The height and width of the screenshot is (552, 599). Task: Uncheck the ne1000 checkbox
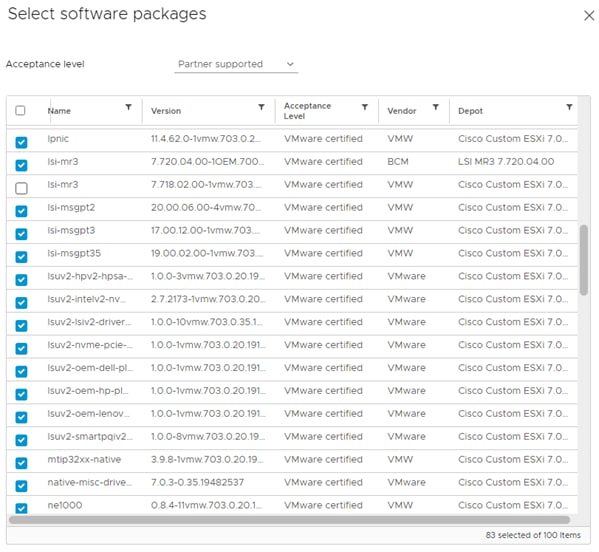point(21,508)
